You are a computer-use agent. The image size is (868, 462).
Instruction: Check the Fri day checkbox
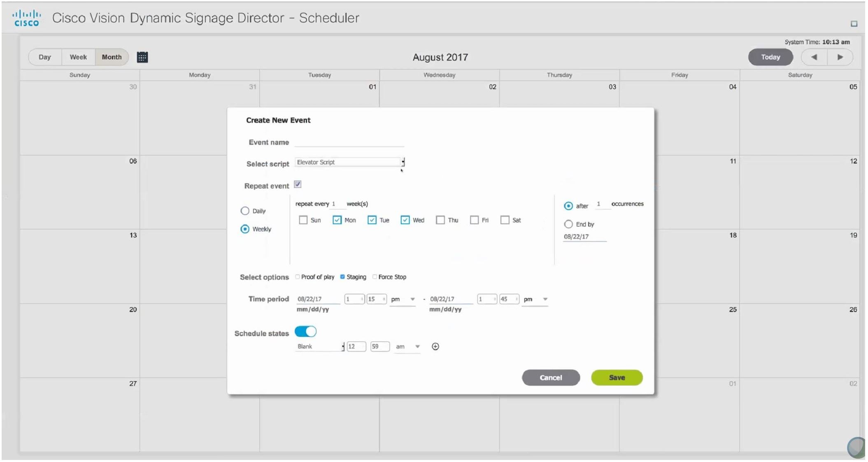click(x=474, y=220)
